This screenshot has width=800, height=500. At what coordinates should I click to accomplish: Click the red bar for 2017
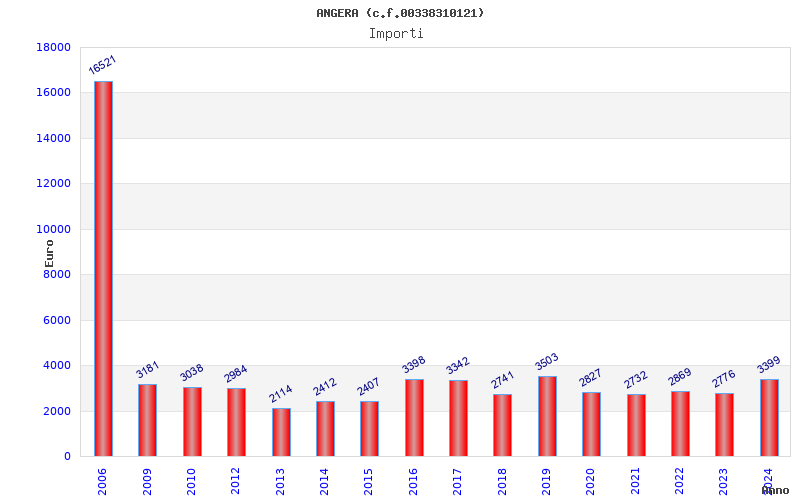pyautogui.click(x=458, y=418)
